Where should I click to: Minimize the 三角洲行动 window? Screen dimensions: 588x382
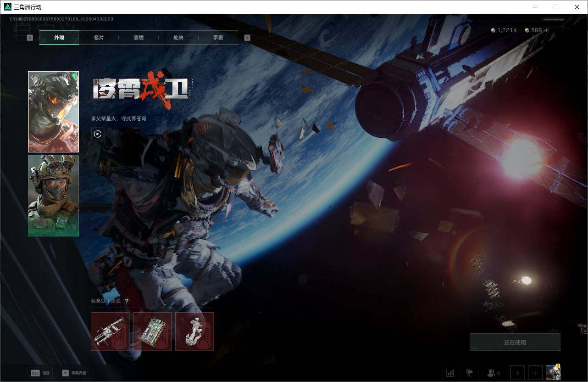[535, 7]
